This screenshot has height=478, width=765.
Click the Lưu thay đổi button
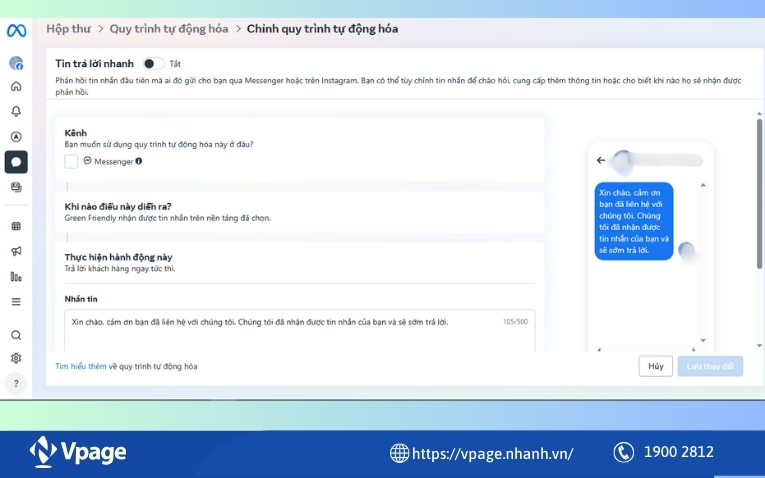click(710, 366)
